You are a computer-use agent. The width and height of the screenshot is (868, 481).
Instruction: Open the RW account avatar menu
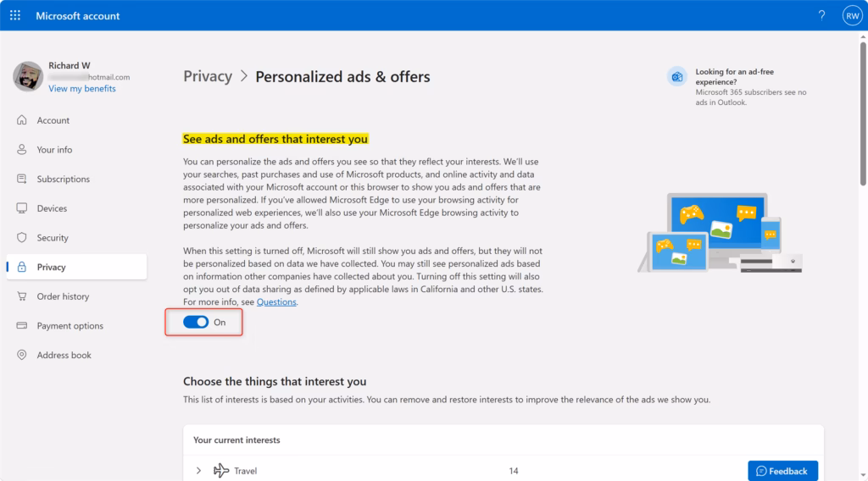click(852, 15)
